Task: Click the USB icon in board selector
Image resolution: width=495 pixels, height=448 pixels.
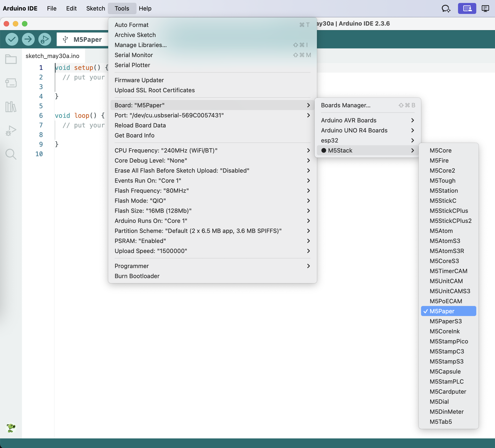Action: [x=65, y=39]
